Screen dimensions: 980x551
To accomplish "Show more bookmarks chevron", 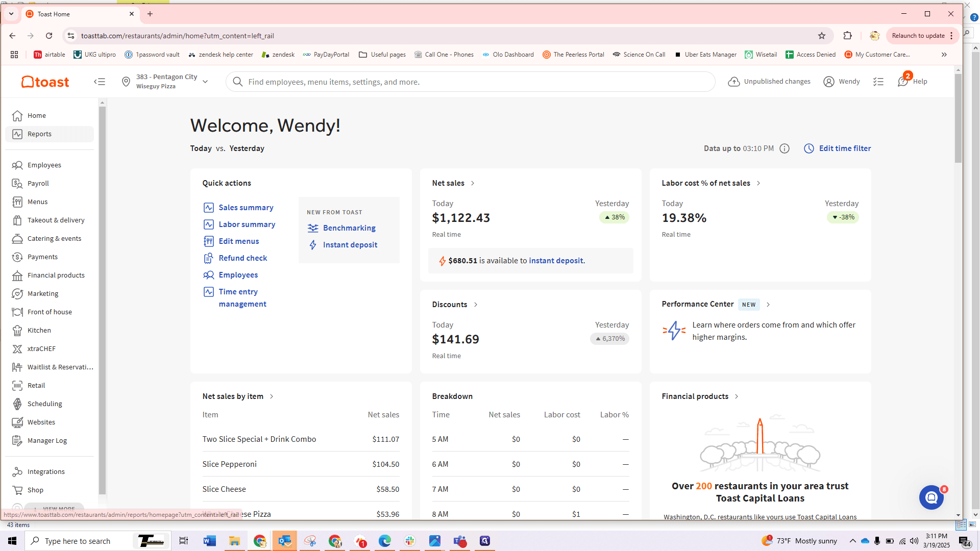I will [x=944, y=55].
